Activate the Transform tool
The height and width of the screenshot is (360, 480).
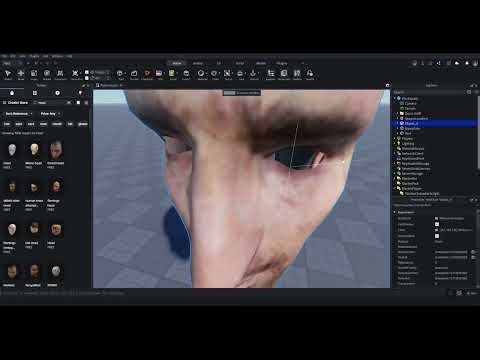[x=60, y=74]
